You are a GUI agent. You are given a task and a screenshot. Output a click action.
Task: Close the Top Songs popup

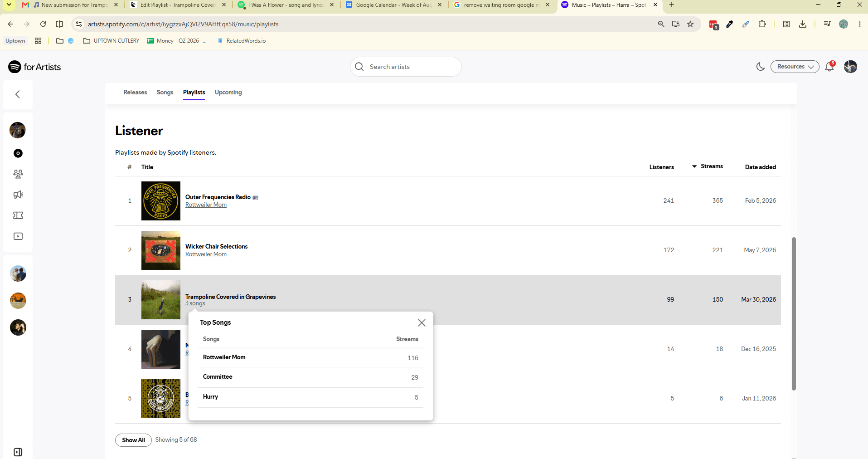click(422, 322)
